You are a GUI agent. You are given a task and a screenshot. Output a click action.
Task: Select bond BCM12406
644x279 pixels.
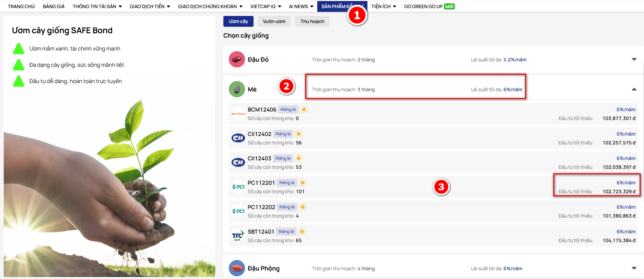coord(434,114)
